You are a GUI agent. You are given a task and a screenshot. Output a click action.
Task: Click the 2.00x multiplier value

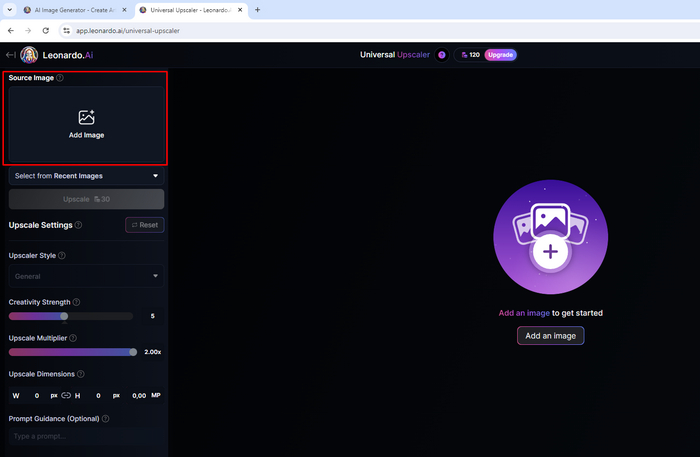tap(153, 352)
